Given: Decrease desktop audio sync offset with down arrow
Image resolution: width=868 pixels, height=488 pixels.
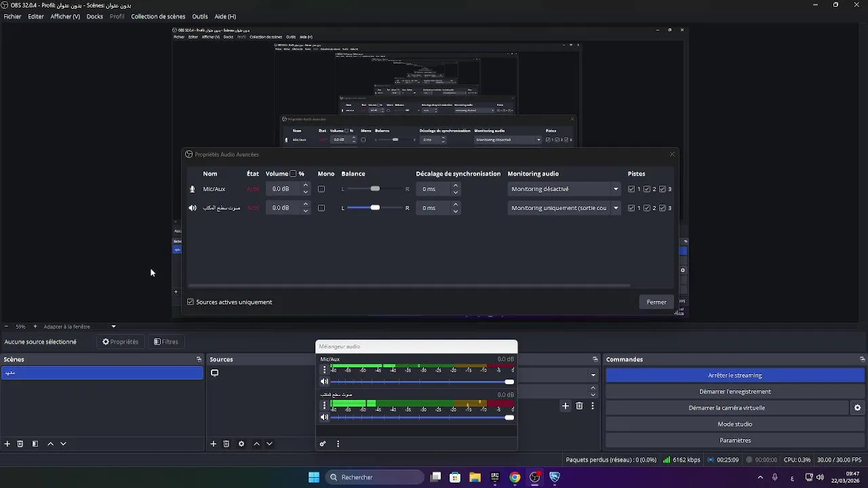Looking at the screenshot, I should coord(455,211).
